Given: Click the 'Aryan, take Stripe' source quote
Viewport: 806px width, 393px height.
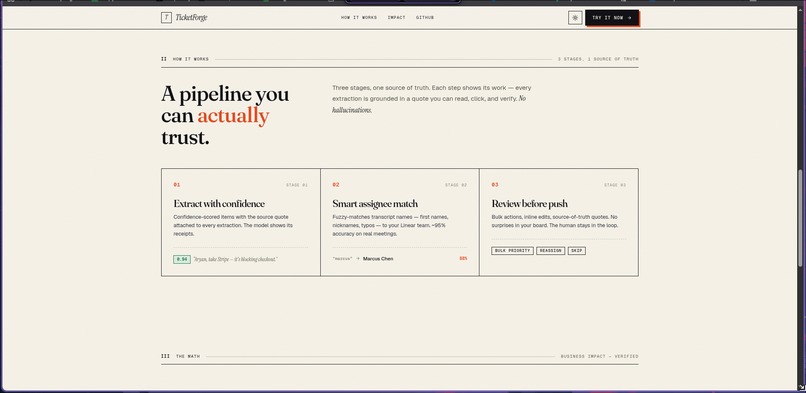Looking at the screenshot, I should pos(235,259).
